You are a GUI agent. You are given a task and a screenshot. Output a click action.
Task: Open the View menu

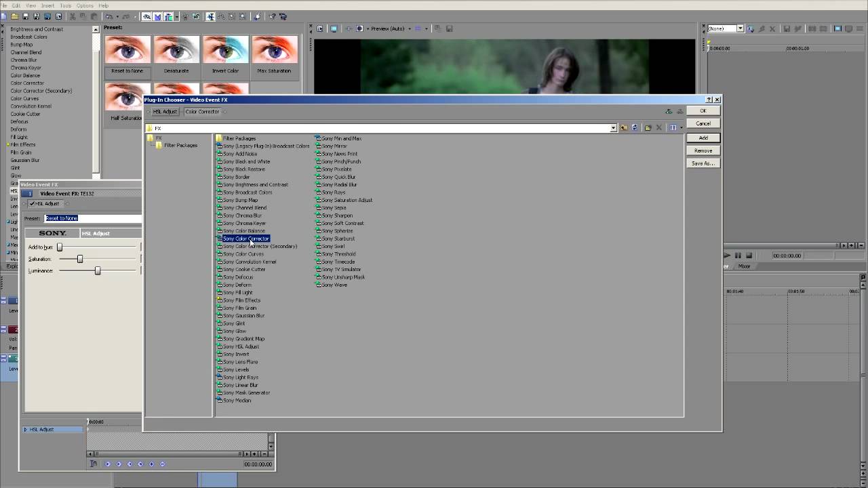[x=31, y=5]
